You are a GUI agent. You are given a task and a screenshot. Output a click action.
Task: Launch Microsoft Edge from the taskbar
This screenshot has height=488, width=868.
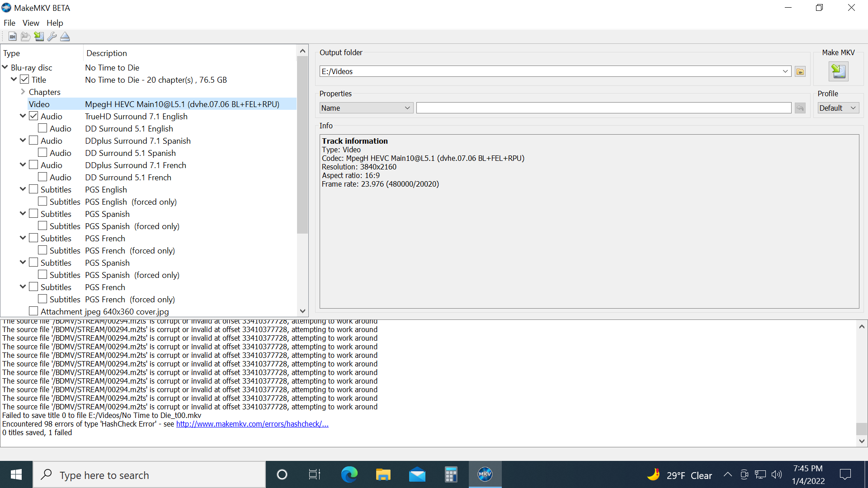pyautogui.click(x=349, y=474)
